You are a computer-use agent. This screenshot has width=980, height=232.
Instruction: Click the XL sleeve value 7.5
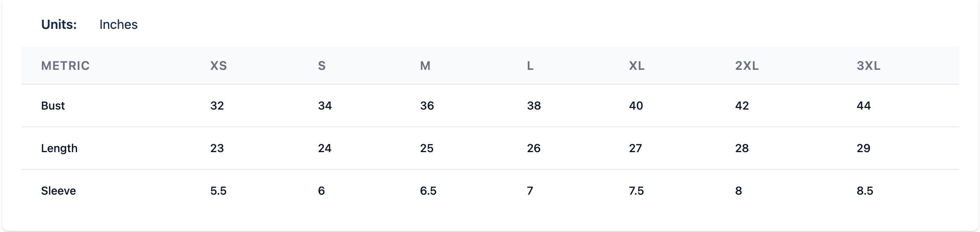pos(636,191)
